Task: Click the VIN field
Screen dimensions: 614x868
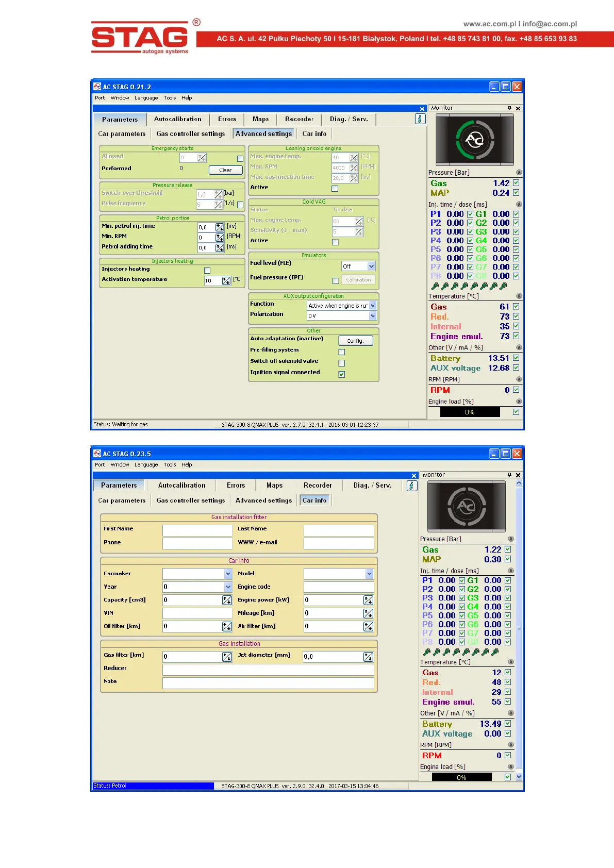Action: [197, 613]
